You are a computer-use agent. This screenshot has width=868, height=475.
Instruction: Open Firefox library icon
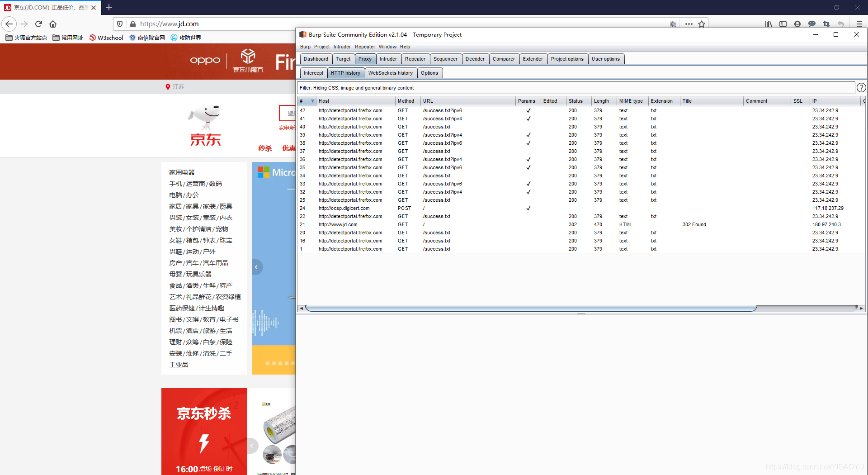click(x=769, y=24)
